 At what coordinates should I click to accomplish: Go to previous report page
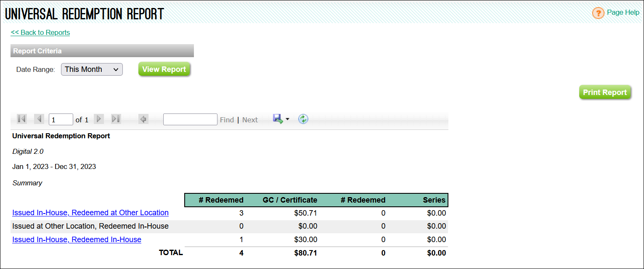click(x=39, y=119)
